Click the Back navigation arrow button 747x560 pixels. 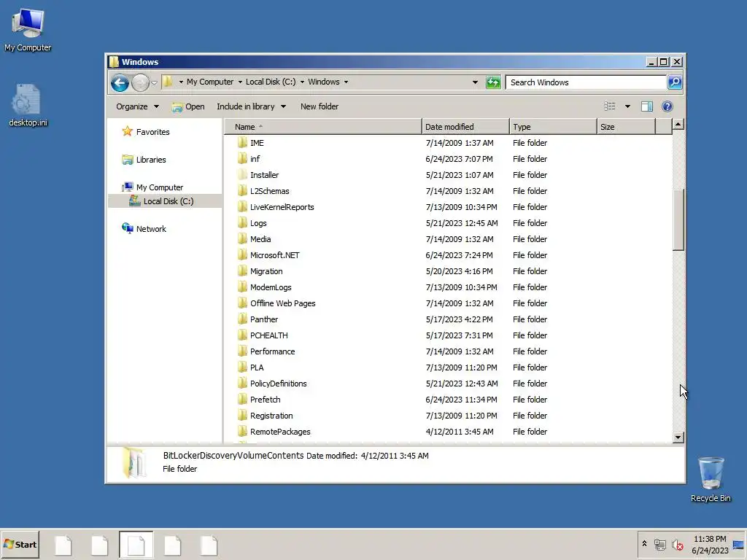tap(120, 83)
